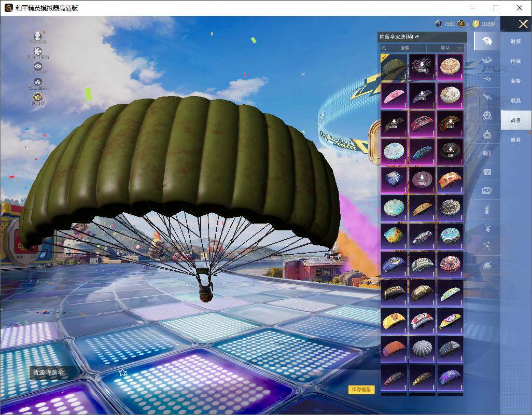Click the star favorite icon

click(x=123, y=372)
